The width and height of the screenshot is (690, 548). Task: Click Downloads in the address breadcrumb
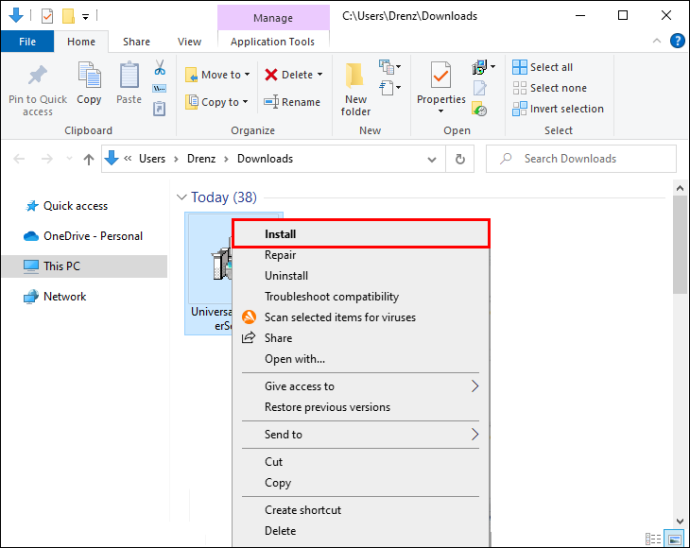pos(265,158)
